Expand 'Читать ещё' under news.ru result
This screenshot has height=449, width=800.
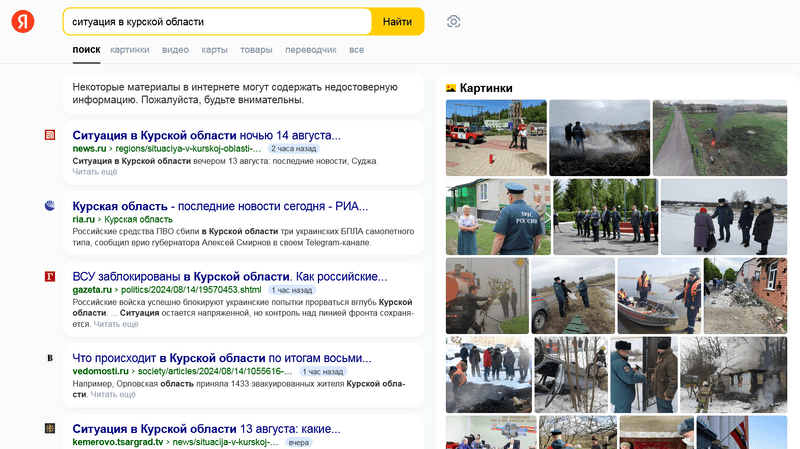95,172
